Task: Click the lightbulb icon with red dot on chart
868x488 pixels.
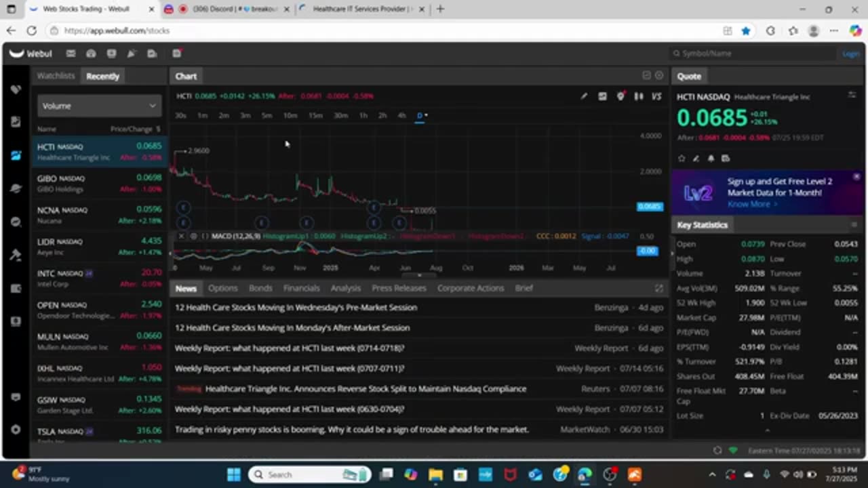Action: pos(620,96)
